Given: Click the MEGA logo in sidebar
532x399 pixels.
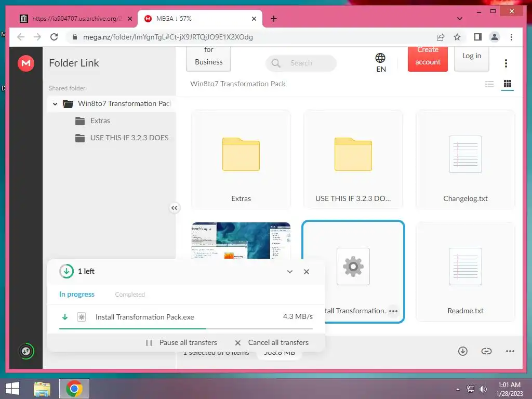Looking at the screenshot, I should (26, 63).
